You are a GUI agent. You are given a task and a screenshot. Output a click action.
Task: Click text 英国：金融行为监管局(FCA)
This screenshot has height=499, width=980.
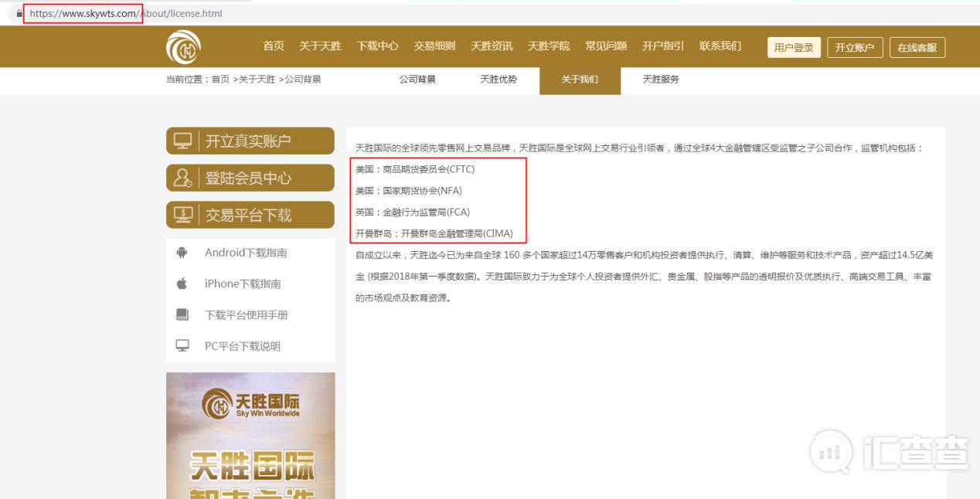pos(413,212)
